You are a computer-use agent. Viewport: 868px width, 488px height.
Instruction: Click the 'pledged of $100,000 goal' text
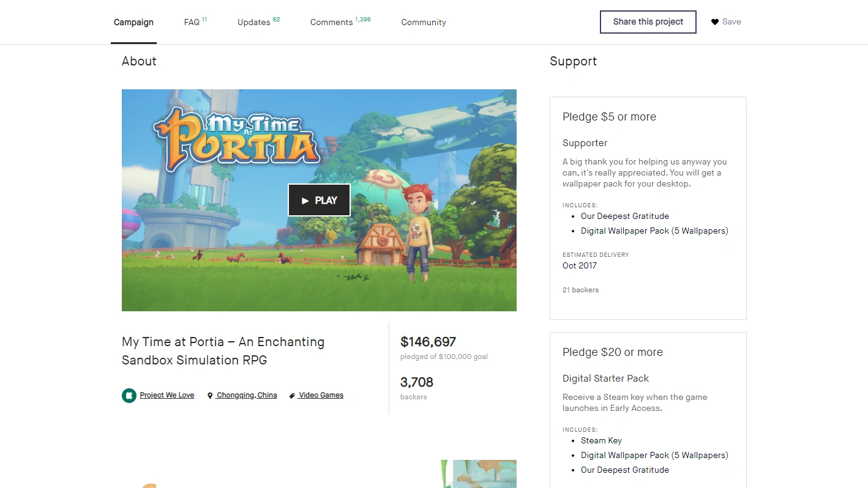tap(444, 357)
